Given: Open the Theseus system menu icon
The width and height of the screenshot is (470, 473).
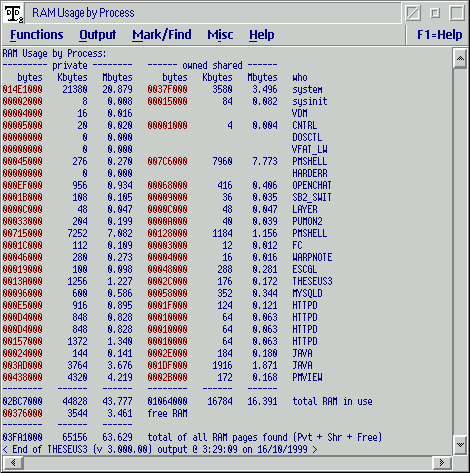Looking at the screenshot, I should click(14, 13).
